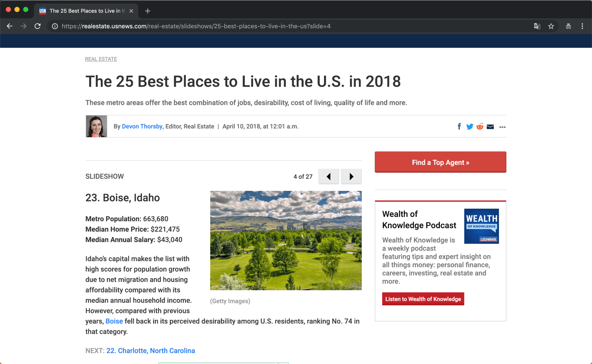Open the REAL ESTATE breadcrumb link

[x=101, y=59]
